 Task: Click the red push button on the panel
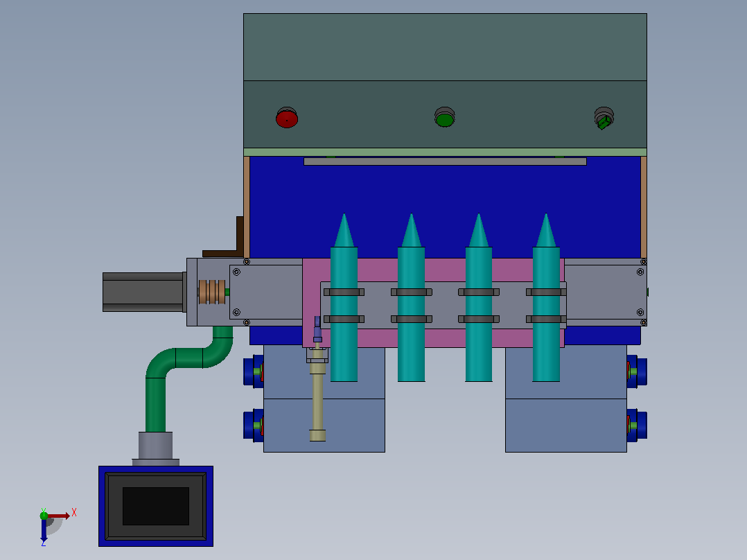287,118
